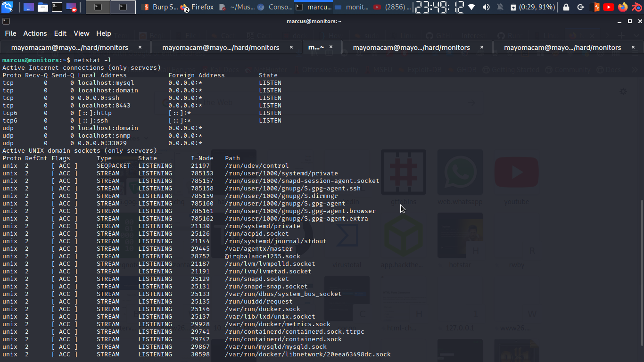The height and width of the screenshot is (362, 644).
Task: Click the '/run/containerd/containerd.sock' path
Action: [x=283, y=339]
